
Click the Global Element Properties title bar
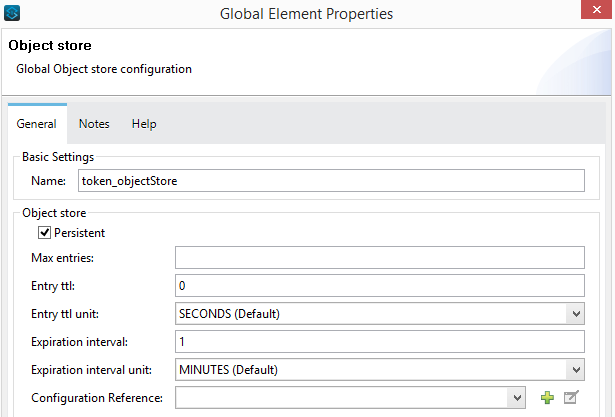(x=306, y=14)
